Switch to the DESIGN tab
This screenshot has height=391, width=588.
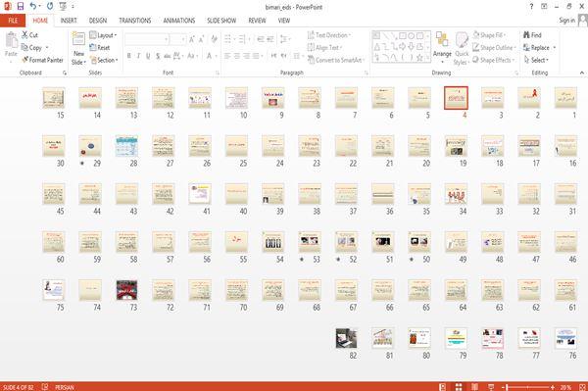pos(97,21)
